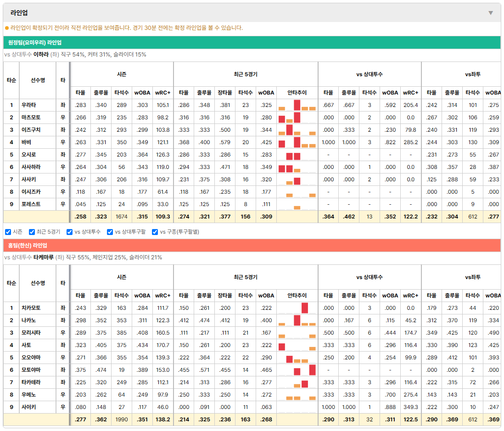Sort away table by wRC+ season column
This screenshot has height=431, width=504.
(x=162, y=93)
